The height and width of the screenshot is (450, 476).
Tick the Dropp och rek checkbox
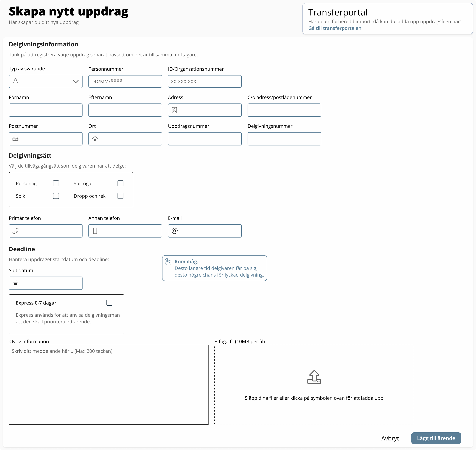[x=120, y=196]
